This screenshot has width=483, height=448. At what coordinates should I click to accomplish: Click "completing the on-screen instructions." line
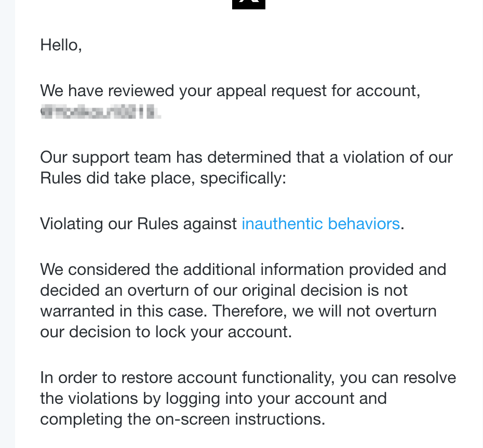pos(183,419)
